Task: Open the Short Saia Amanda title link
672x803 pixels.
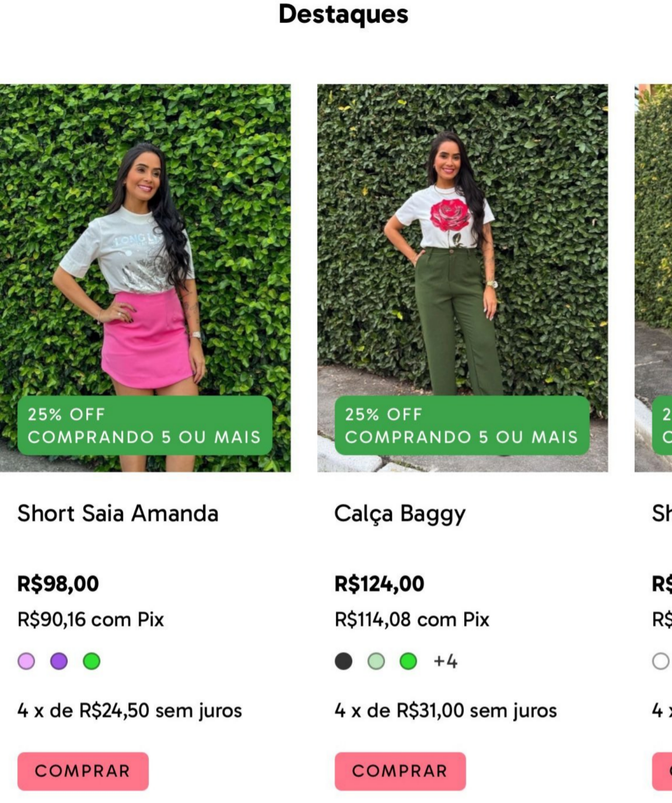Action: point(118,514)
